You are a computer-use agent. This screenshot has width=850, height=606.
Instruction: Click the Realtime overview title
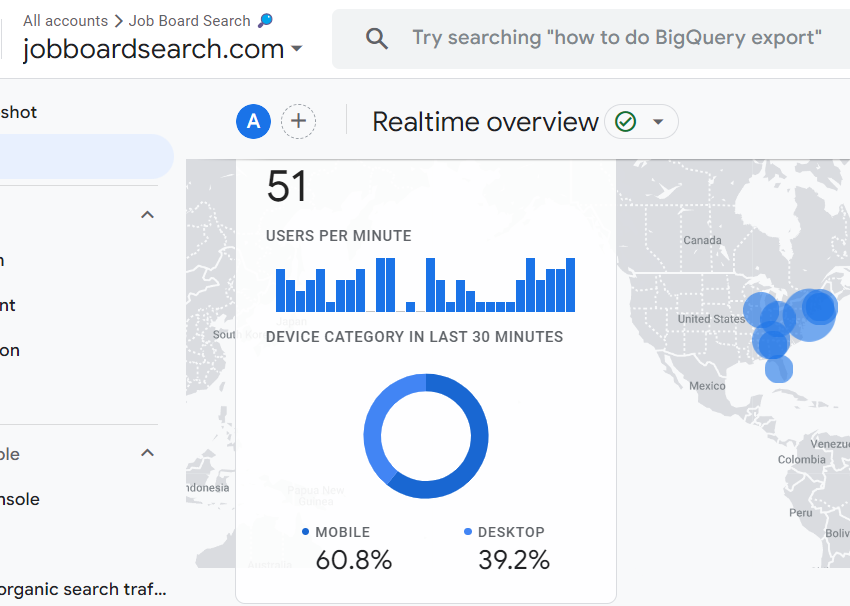tap(485, 121)
